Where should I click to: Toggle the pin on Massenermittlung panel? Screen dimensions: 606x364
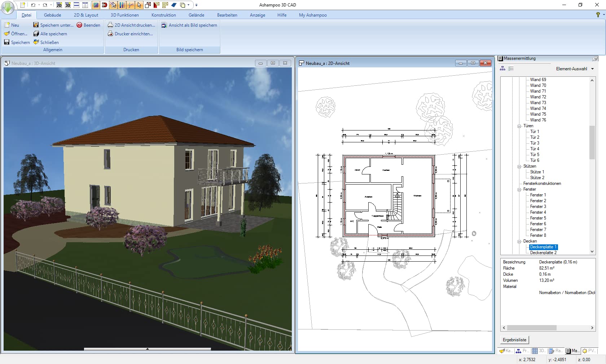tap(595, 58)
